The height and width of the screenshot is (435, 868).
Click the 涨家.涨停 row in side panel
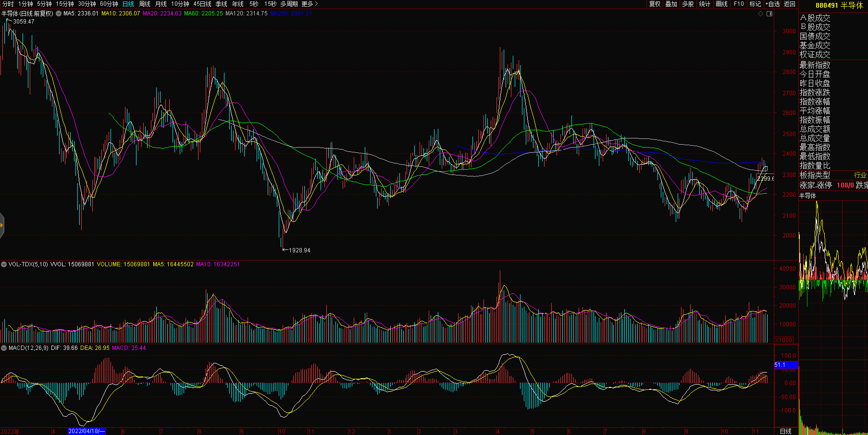pos(833,185)
